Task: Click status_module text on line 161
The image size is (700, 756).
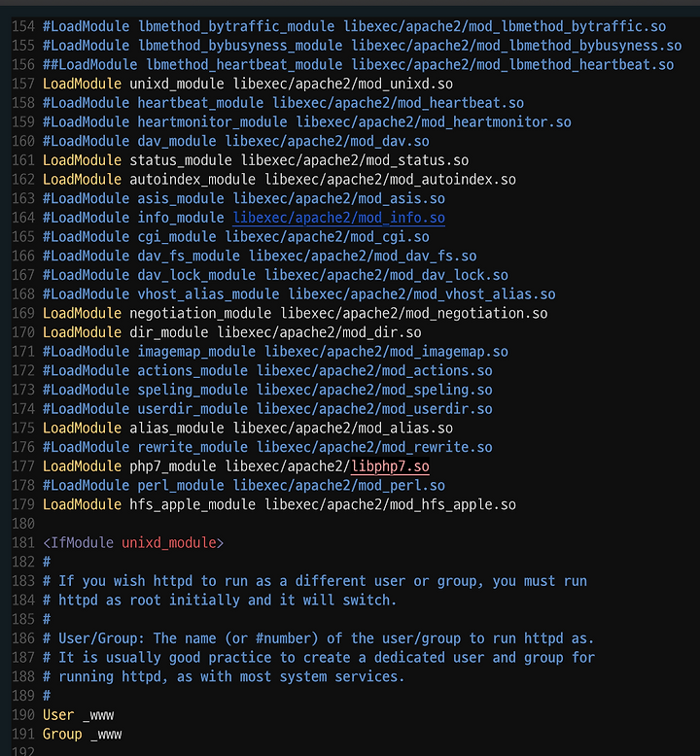Action: click(181, 160)
